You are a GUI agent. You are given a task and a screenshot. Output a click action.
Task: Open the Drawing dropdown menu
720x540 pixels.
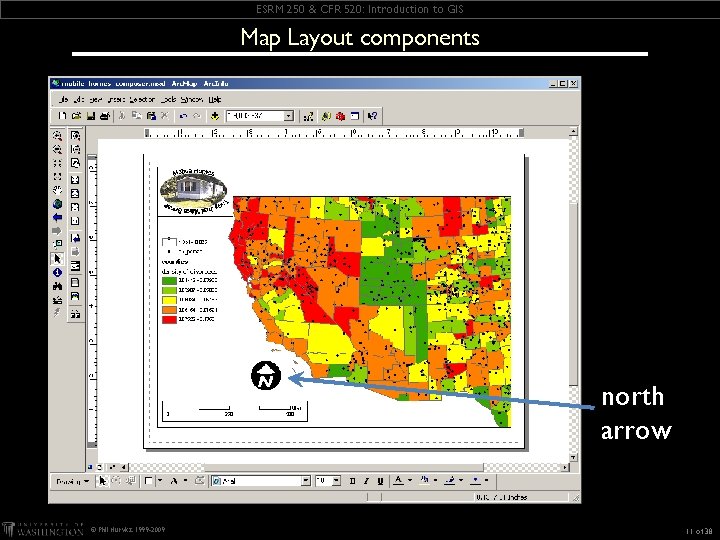click(x=72, y=482)
